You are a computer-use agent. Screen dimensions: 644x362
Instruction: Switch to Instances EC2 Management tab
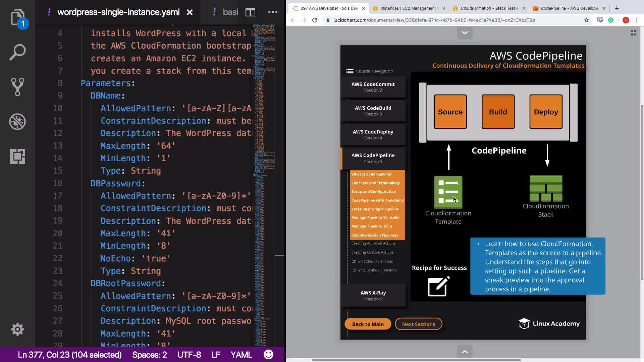point(408,8)
